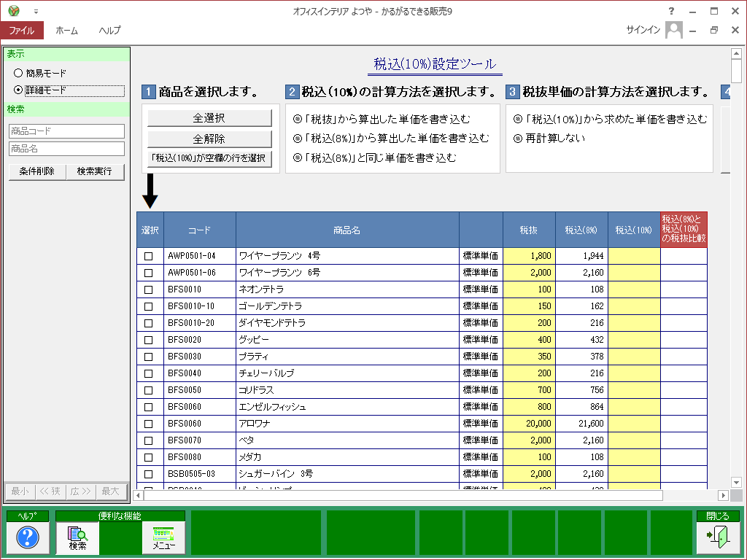
Task: Run the search with 検索実行 button
Action: point(96,171)
